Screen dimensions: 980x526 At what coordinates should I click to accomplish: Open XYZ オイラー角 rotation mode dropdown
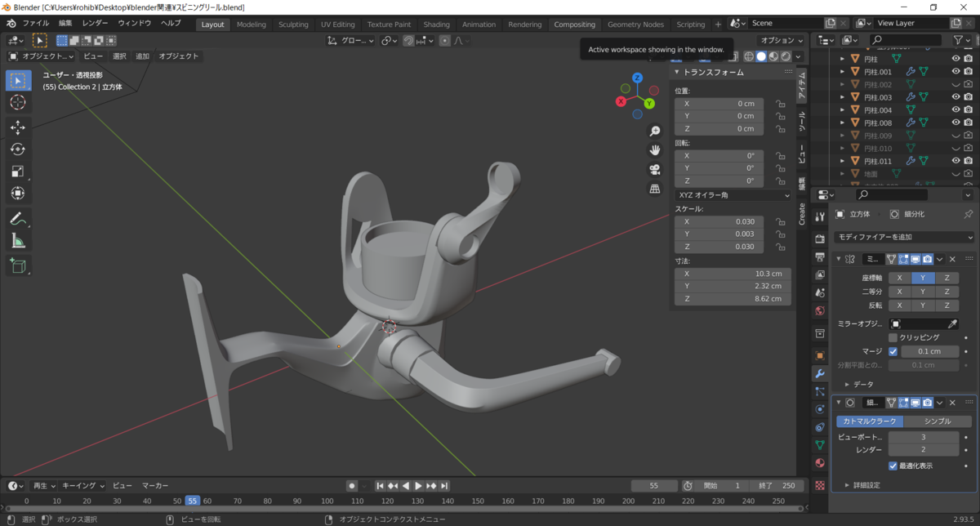(x=733, y=195)
